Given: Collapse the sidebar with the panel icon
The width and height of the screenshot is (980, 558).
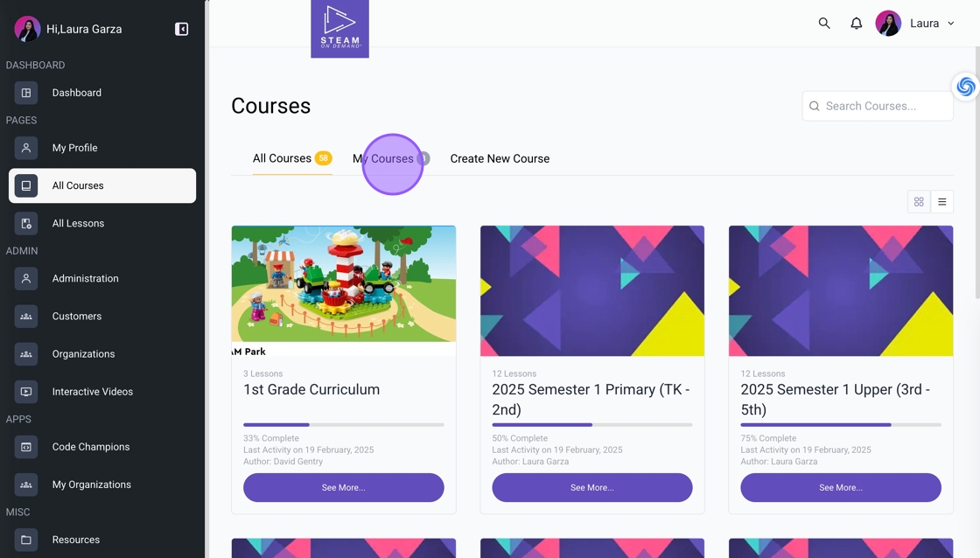Looking at the screenshot, I should [x=181, y=30].
